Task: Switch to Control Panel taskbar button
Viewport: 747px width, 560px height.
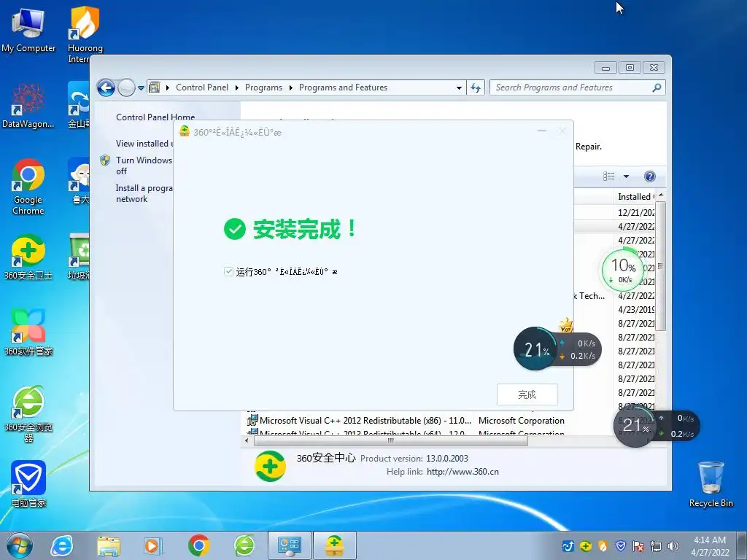Action: tap(289, 545)
